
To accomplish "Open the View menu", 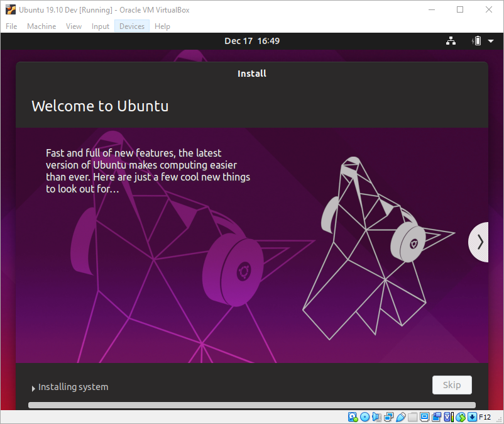I will tap(74, 26).
